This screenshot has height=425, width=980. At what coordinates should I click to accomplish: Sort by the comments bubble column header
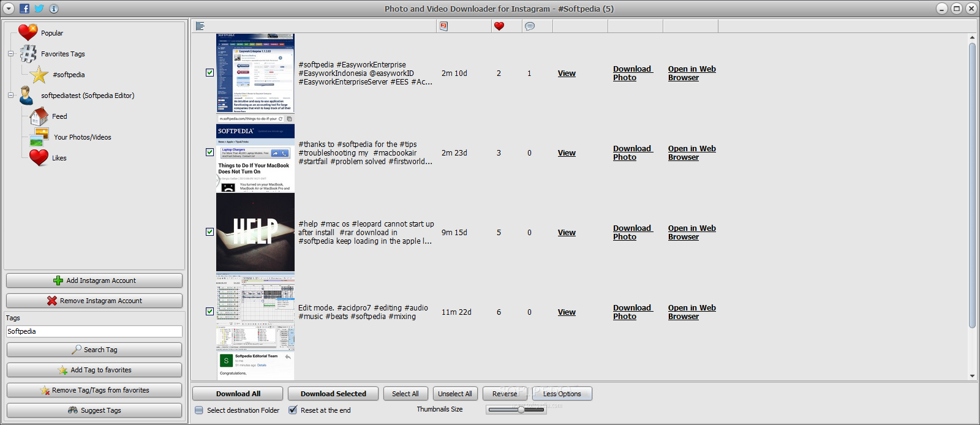[x=530, y=26]
